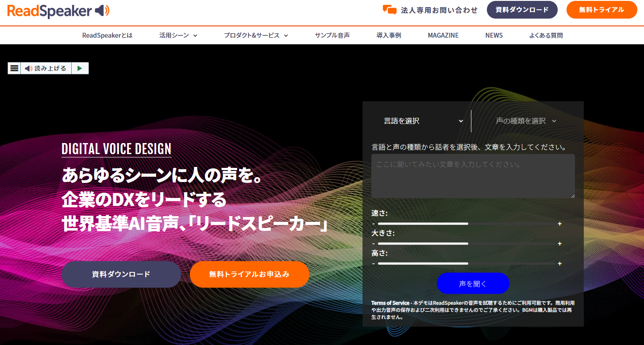Click the demo text input area

473,176
